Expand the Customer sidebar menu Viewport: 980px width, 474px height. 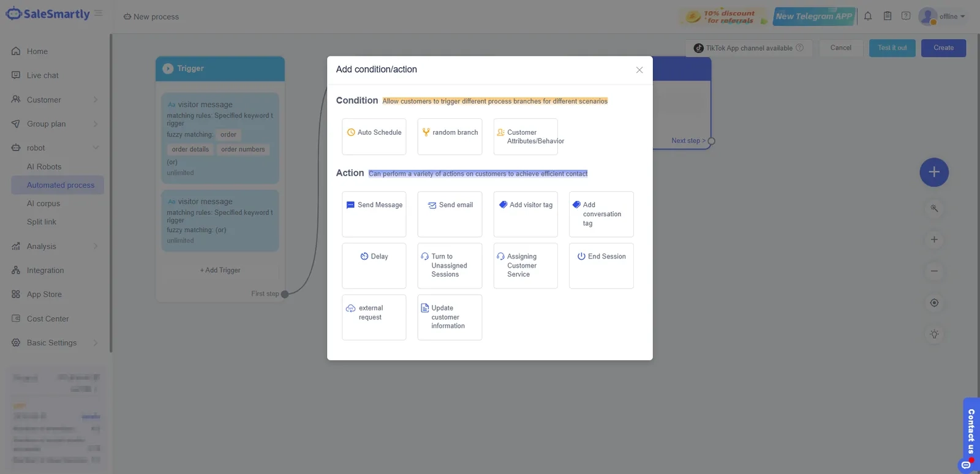pyautogui.click(x=55, y=100)
